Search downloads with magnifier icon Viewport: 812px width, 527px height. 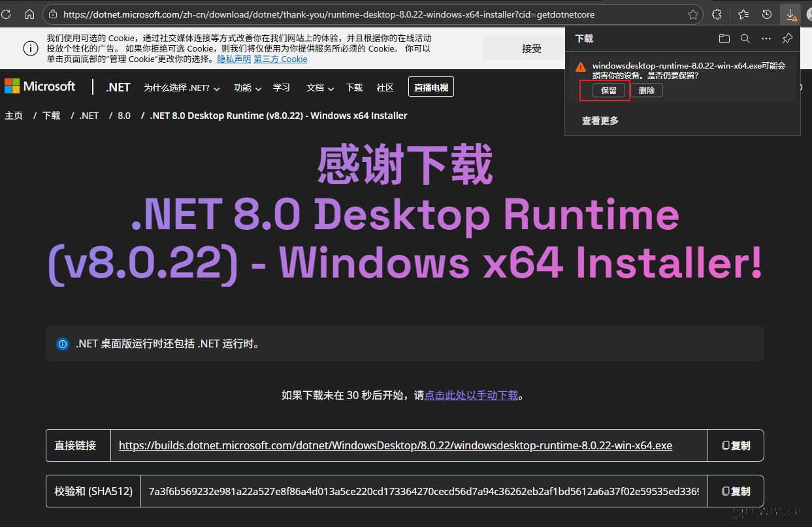tap(745, 38)
